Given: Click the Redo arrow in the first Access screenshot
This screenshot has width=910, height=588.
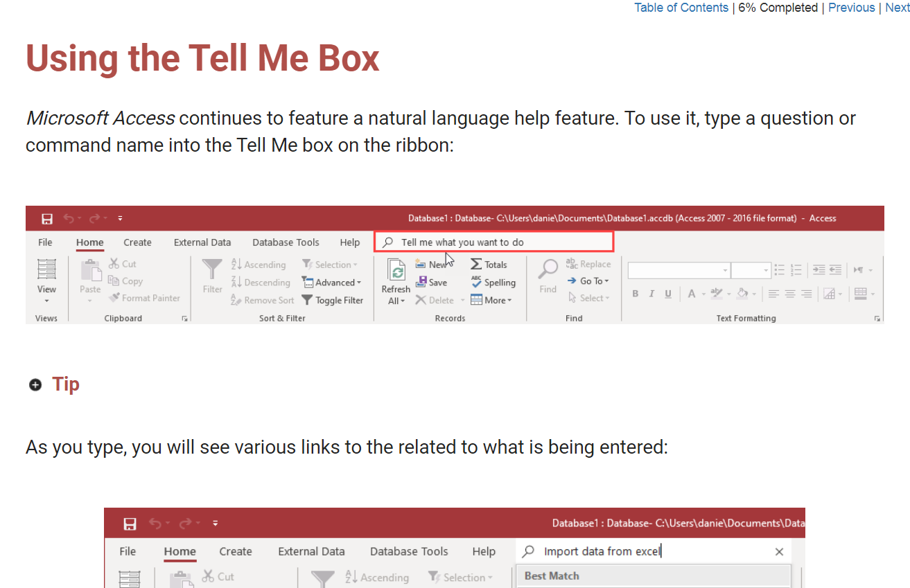Looking at the screenshot, I should pyautogui.click(x=94, y=219).
